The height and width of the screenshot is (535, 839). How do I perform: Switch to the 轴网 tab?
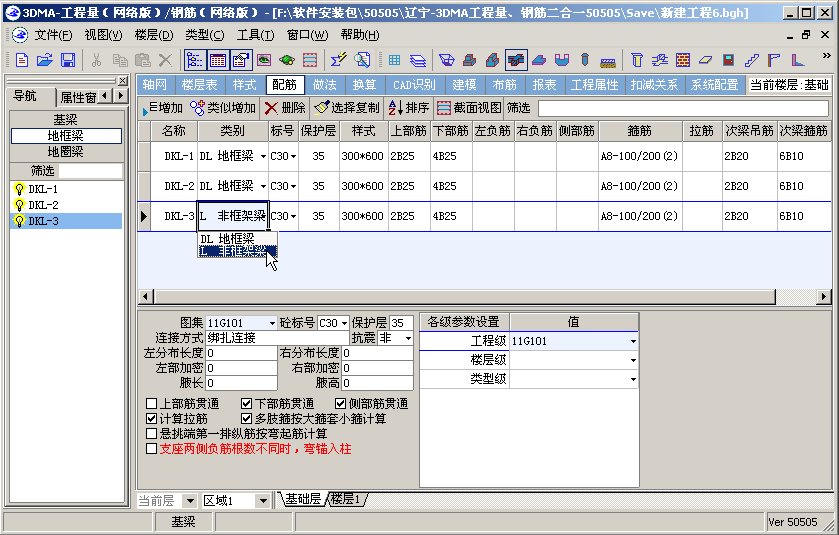pyautogui.click(x=155, y=85)
